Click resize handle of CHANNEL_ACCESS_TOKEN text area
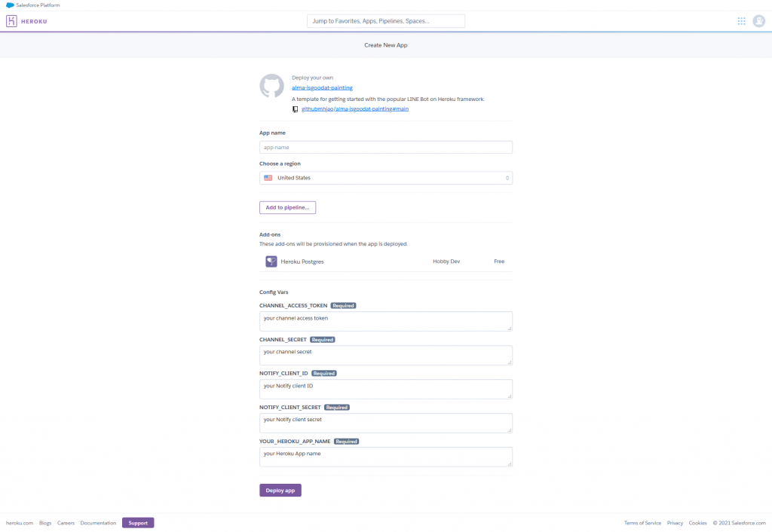Viewport: 772px width, 532px height. pyautogui.click(x=509, y=329)
